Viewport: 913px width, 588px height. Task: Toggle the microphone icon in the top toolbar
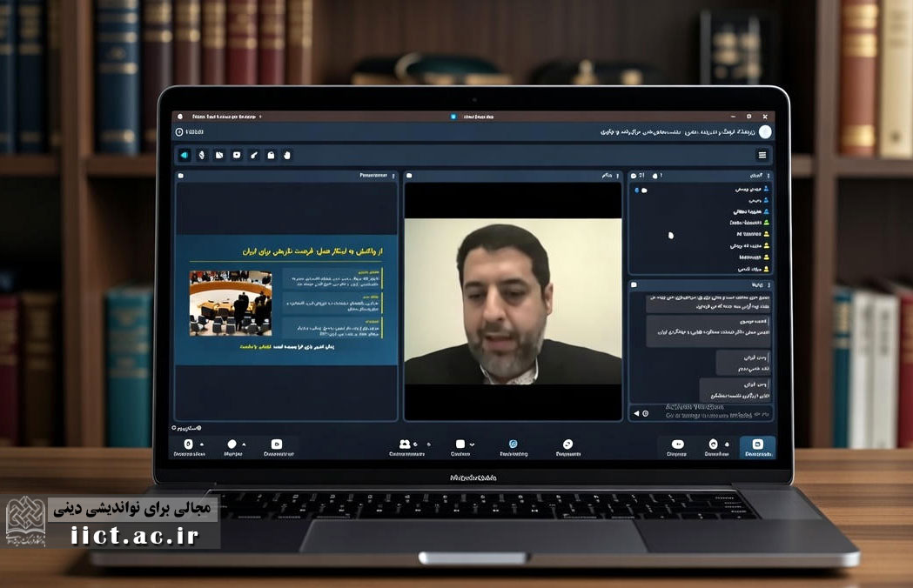pos(202,155)
